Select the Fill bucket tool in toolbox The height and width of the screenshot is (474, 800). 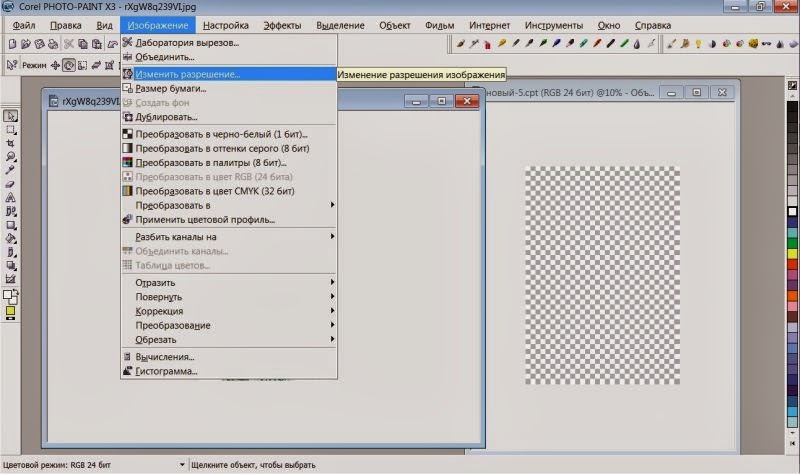[x=10, y=238]
